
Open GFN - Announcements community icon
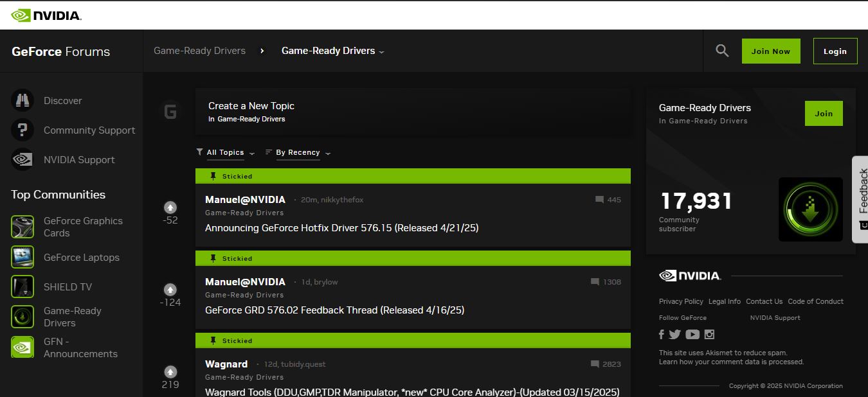coord(23,348)
